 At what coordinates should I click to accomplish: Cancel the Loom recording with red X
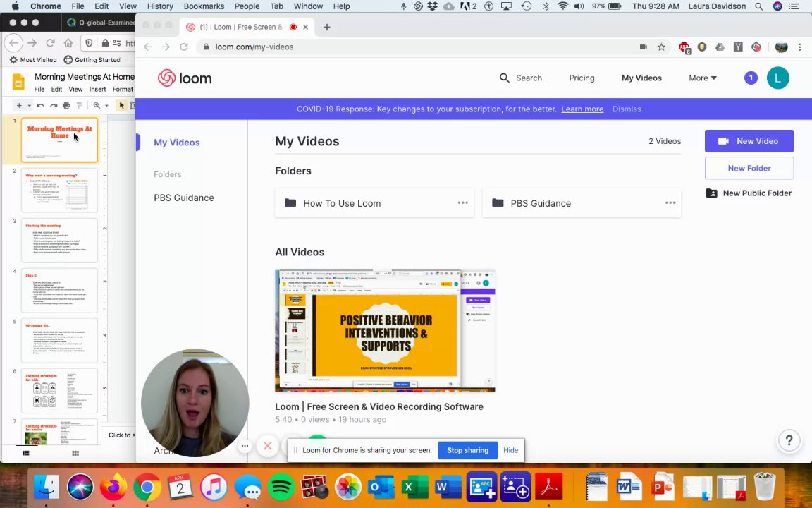267,446
